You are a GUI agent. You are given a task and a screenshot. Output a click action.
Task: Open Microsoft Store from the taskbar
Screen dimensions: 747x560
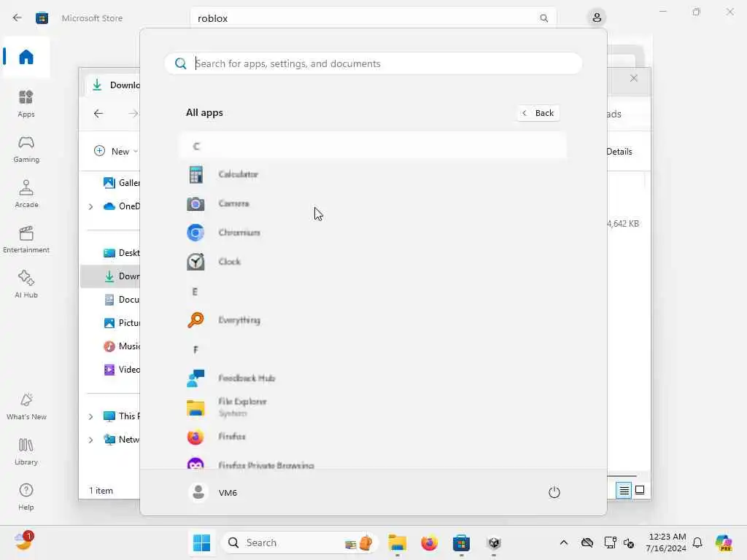point(461,542)
